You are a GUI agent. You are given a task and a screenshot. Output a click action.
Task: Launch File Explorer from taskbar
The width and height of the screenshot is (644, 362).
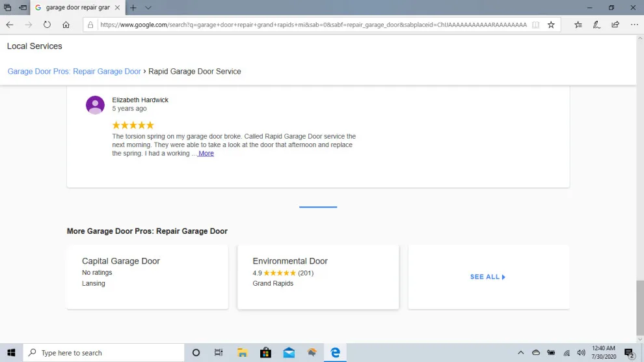pos(243,352)
